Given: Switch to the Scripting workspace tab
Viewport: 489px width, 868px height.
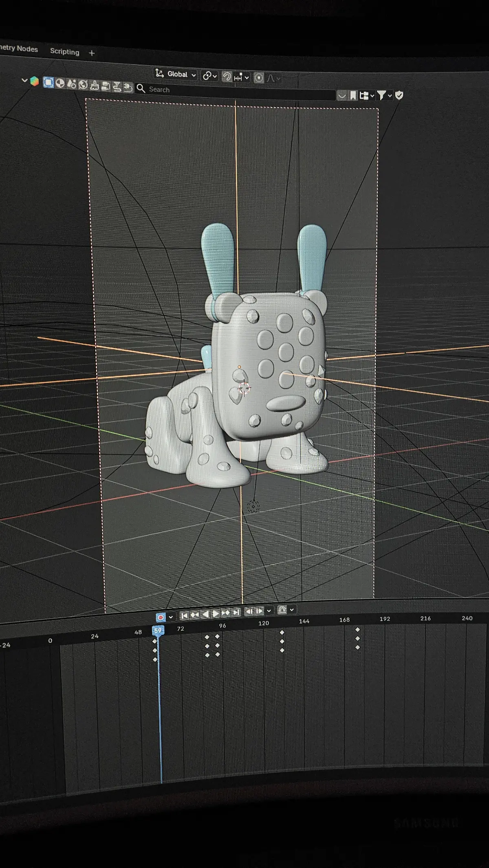Looking at the screenshot, I should pos(65,52).
